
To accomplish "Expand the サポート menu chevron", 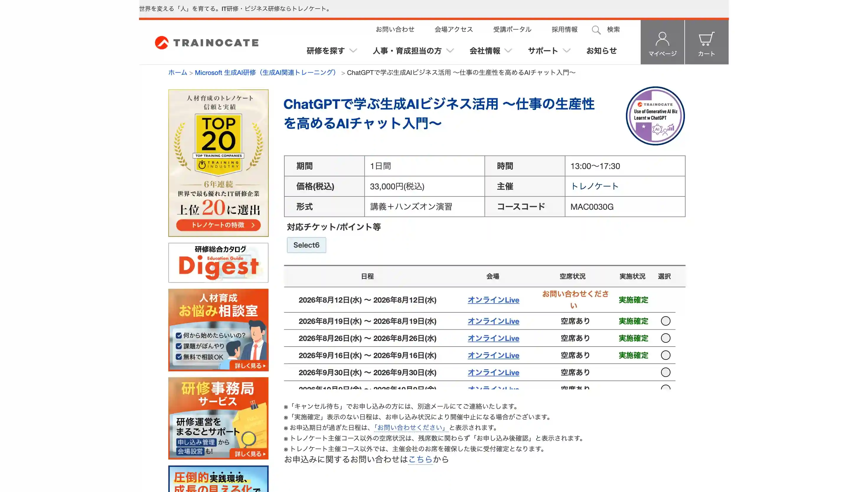I will (x=566, y=51).
